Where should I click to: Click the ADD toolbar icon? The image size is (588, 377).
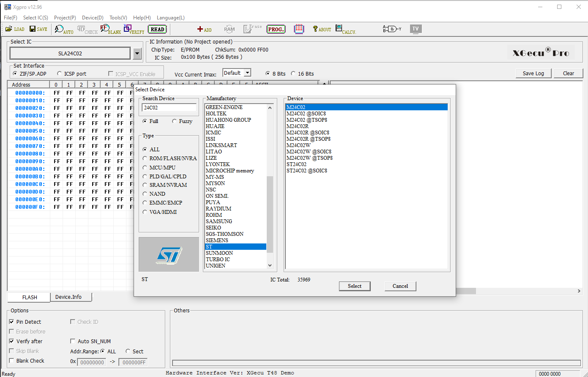tap(205, 29)
